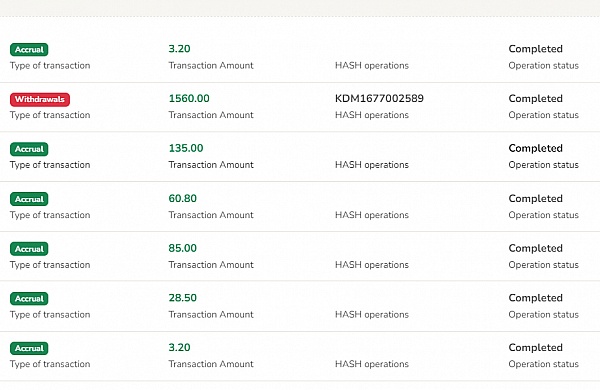
Task: Click Completed status of 28.50 row
Action: pyautogui.click(x=535, y=298)
